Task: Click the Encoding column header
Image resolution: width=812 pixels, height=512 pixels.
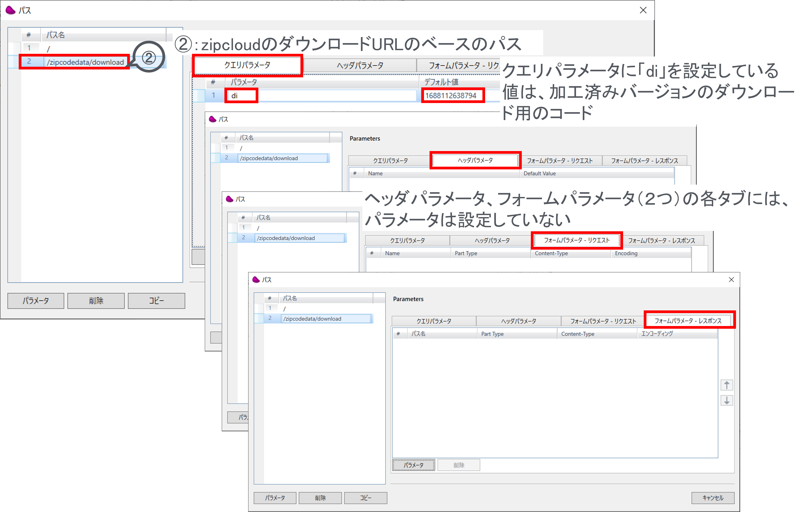Action: tap(651, 253)
